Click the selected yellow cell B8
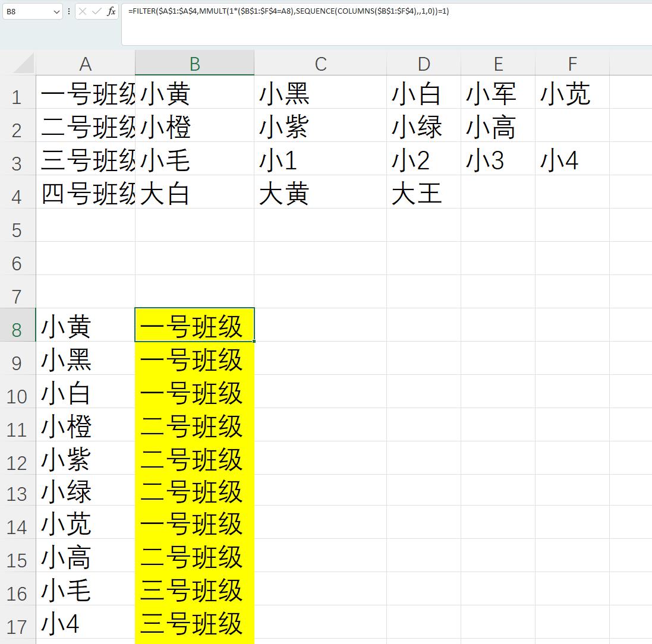 coord(194,325)
